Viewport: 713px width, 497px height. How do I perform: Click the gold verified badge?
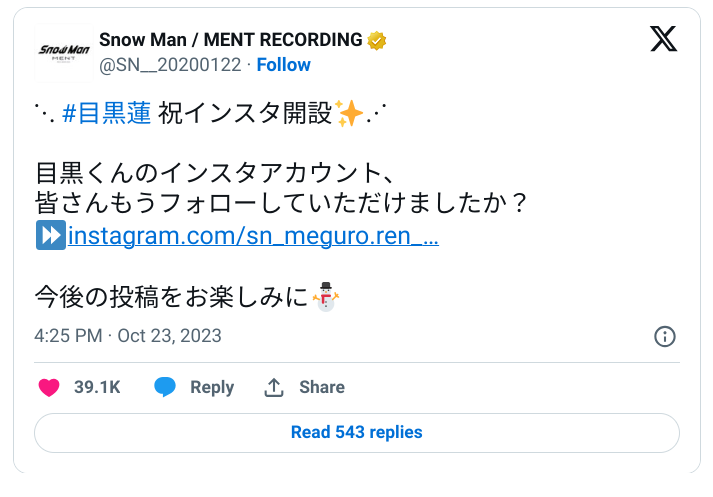377,40
